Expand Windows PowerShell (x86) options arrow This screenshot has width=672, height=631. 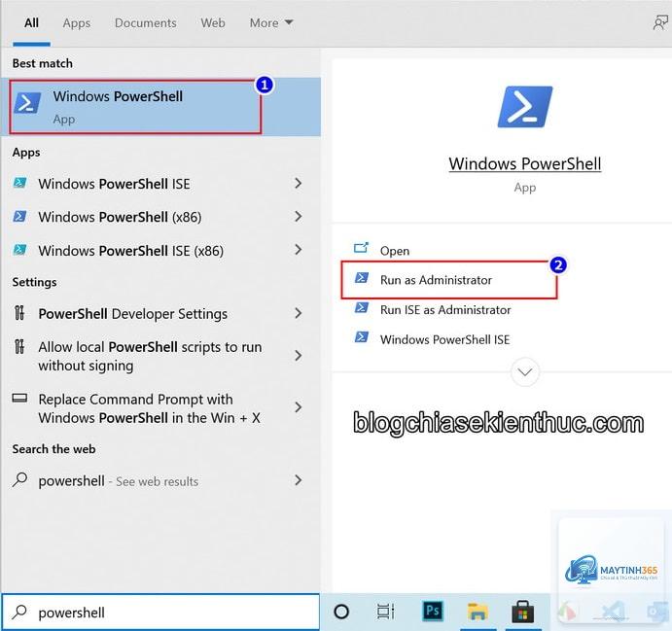point(298,217)
